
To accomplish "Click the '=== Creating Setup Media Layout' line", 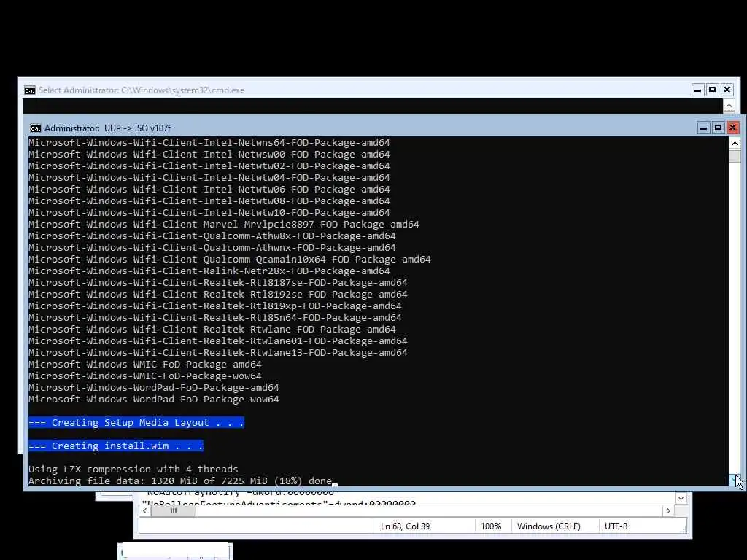I will (136, 422).
